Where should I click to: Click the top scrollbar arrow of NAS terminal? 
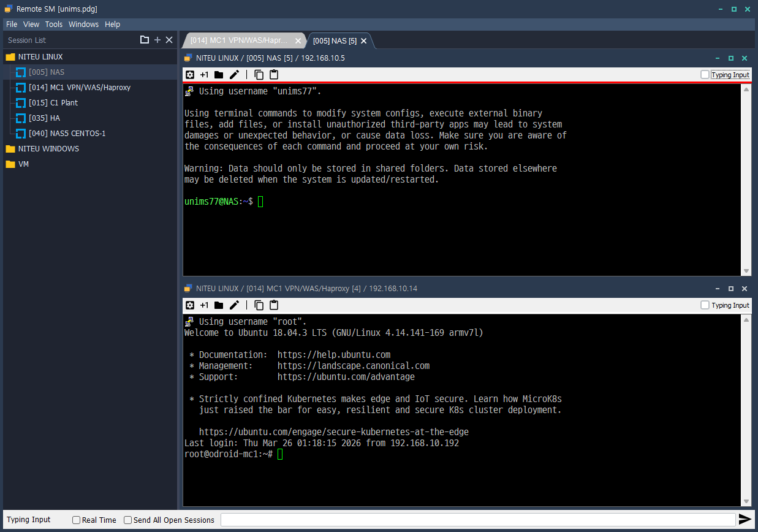click(746, 88)
